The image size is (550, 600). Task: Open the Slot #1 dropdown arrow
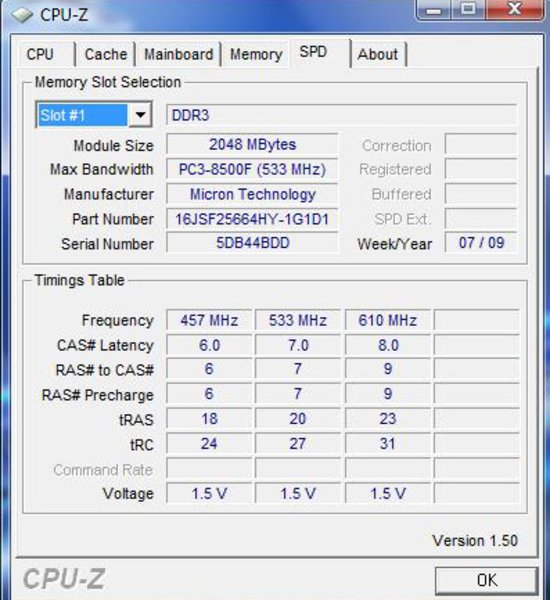[x=140, y=114]
